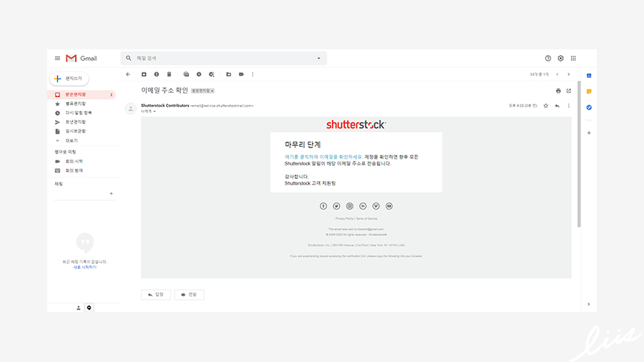Click the Compose (편지쓰기) button
The width and height of the screenshot is (644, 362).
pyautogui.click(x=69, y=79)
